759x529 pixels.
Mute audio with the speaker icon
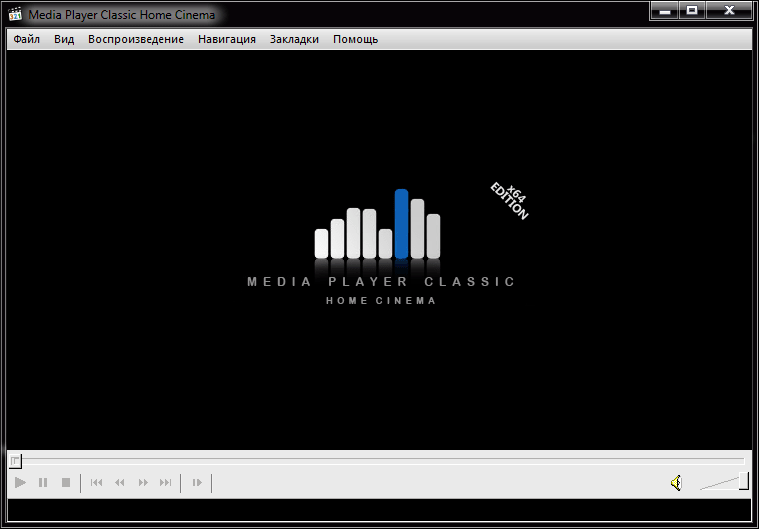tap(677, 483)
